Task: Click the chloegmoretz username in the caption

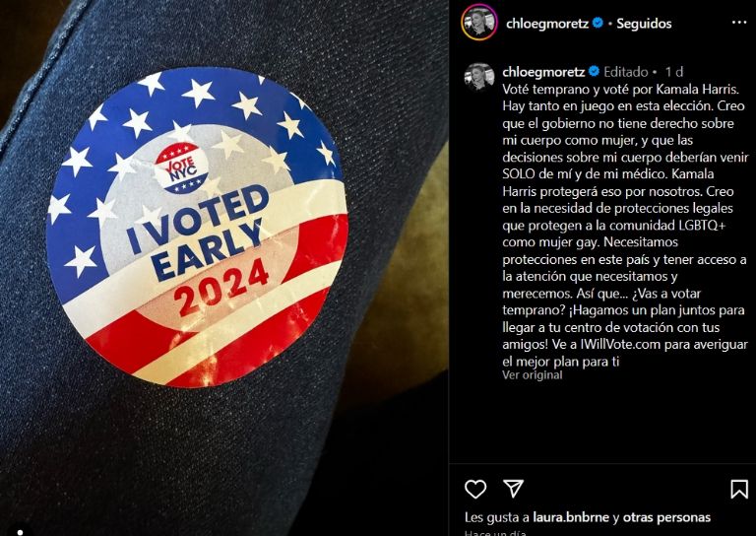Action: [x=544, y=72]
